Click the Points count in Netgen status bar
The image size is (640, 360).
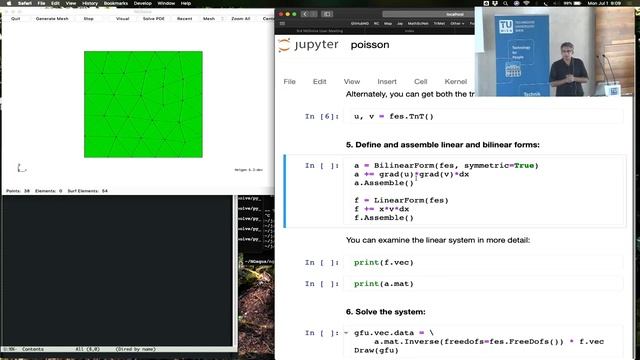coord(18,191)
